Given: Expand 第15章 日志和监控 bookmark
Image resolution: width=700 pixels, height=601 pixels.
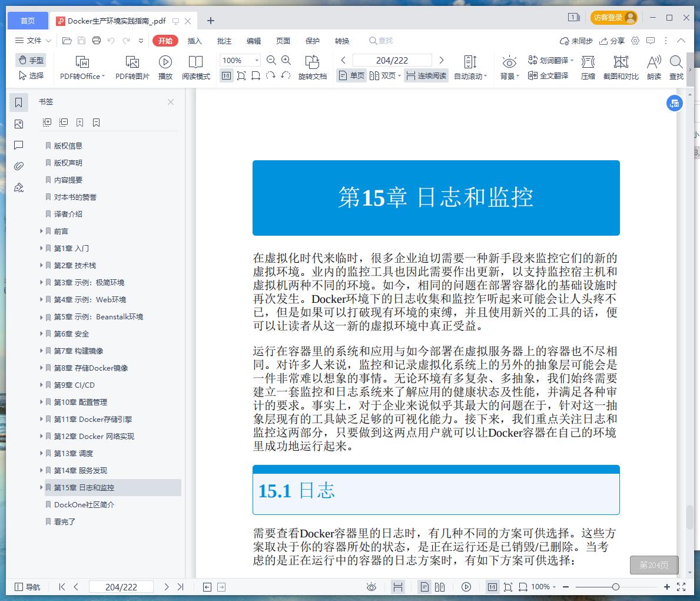Looking at the screenshot, I should coord(41,487).
